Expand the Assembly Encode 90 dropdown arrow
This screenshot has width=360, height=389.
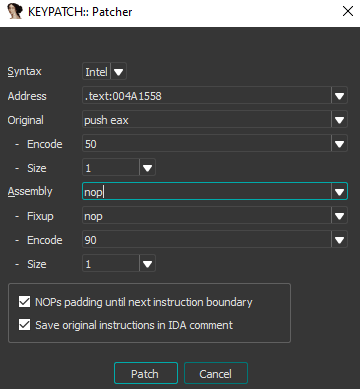(x=339, y=240)
